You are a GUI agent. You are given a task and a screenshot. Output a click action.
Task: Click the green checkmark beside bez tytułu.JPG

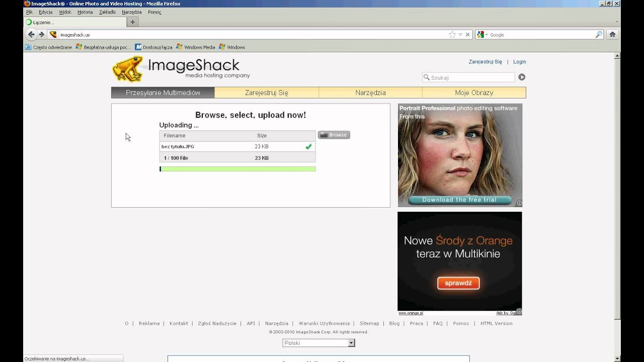pos(308,146)
